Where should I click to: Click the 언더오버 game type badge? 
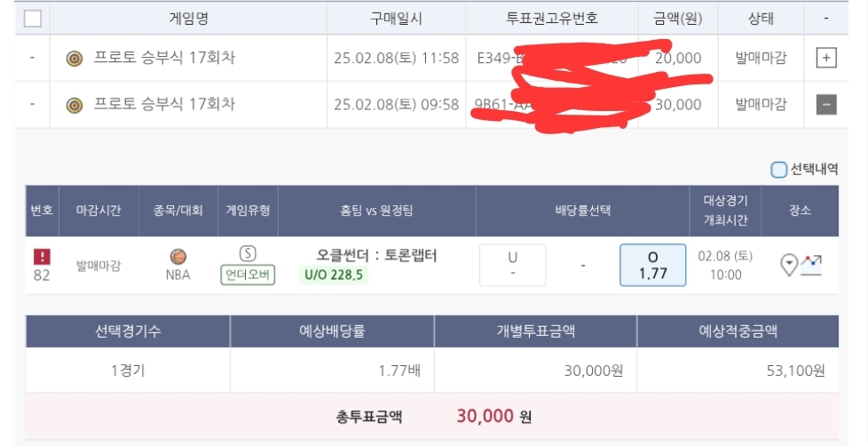pyautogui.click(x=248, y=275)
